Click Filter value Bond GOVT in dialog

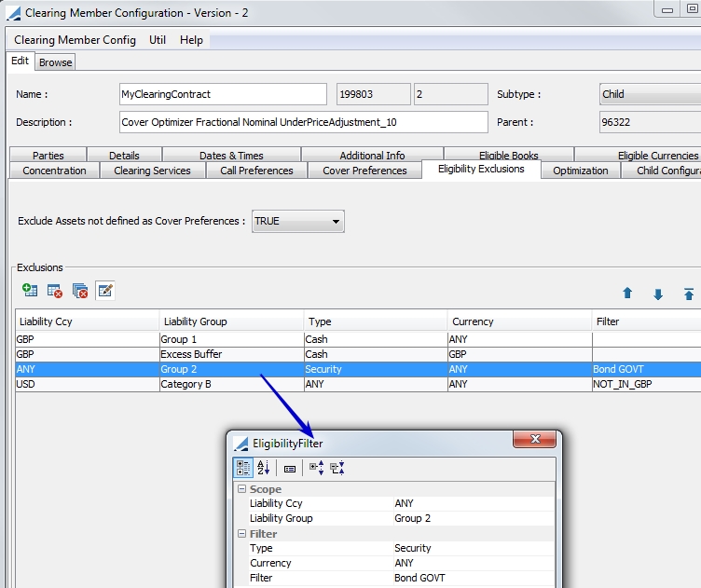[x=474, y=578]
